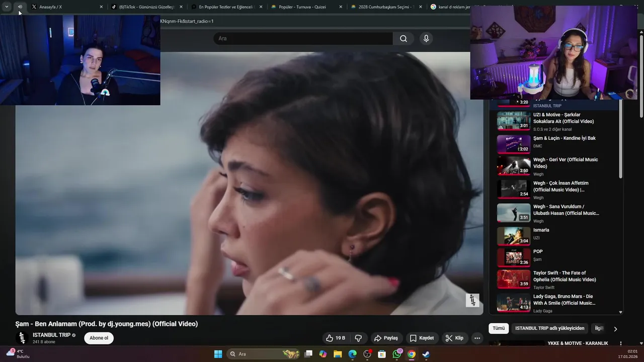Screen dimensions: 644x362
Task: Save the video with Kaydet button
Action: tap(422, 338)
